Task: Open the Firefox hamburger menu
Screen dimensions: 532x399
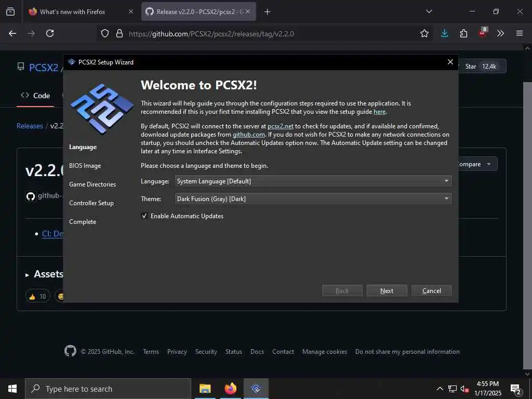Action: coord(520,33)
